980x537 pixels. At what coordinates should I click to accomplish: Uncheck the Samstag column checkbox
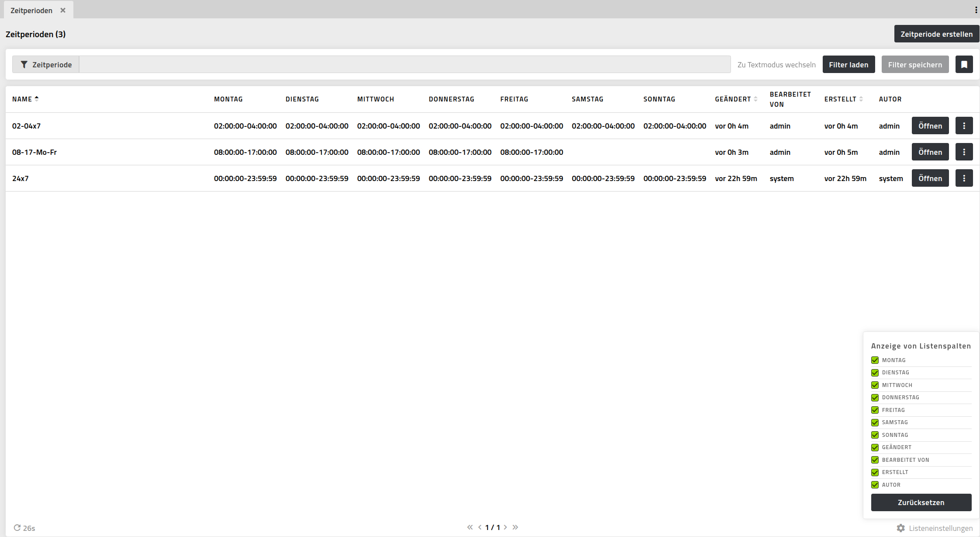pyautogui.click(x=875, y=422)
